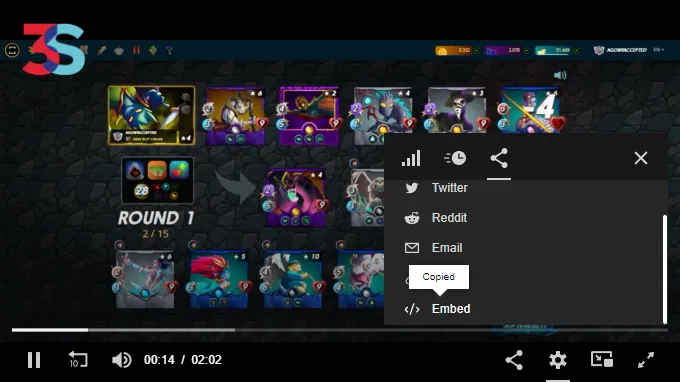The image size is (680, 382).
Task: Mute the player volume speaker
Action: (x=121, y=360)
